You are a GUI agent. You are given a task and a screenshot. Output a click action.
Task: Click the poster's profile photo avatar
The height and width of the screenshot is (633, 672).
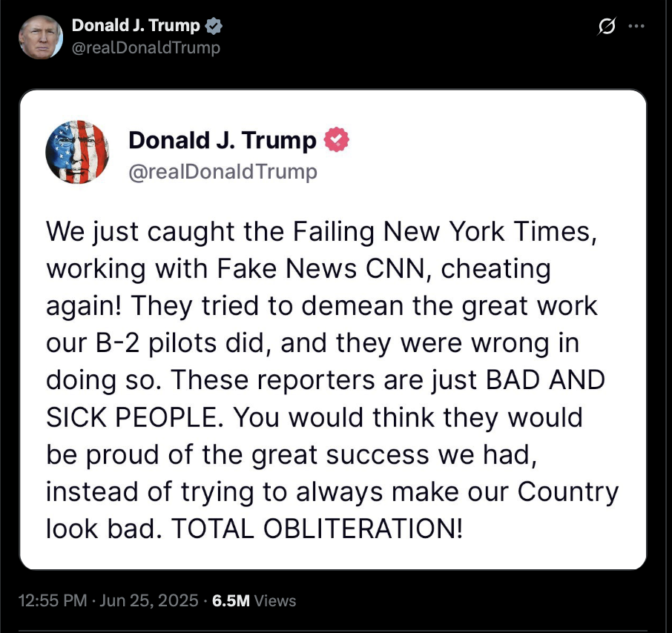point(41,37)
